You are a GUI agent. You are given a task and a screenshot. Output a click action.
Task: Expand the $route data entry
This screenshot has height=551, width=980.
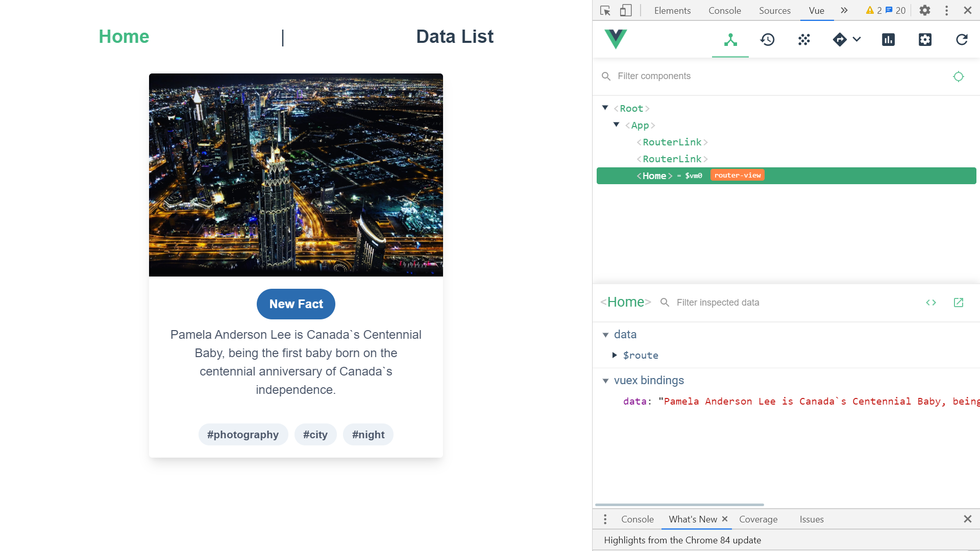point(615,355)
